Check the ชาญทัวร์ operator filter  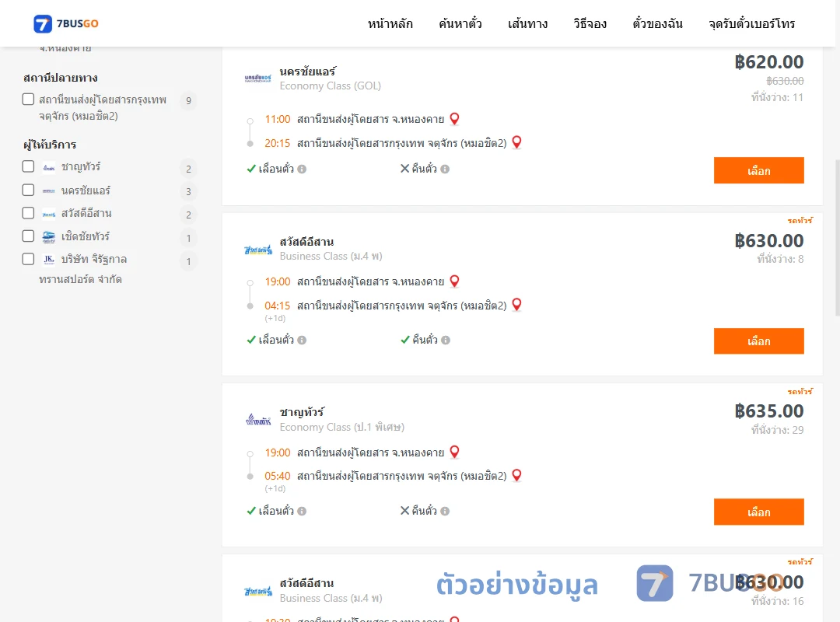29,166
